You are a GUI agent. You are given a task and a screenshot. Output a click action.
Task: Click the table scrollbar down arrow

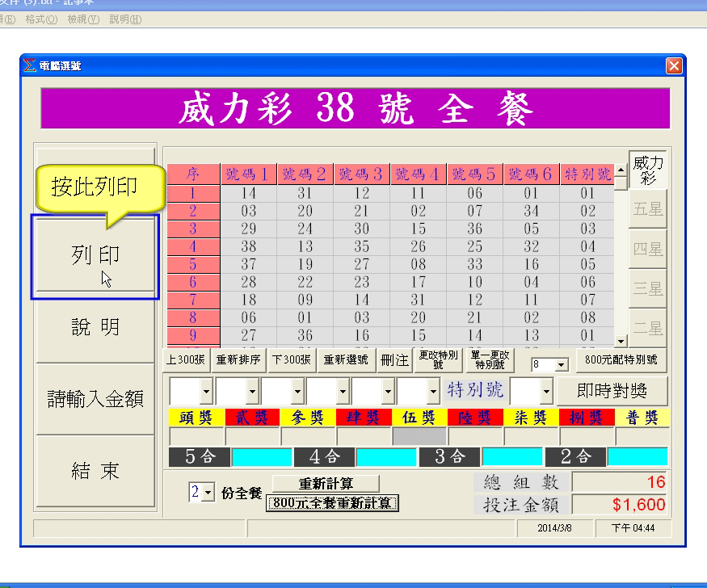coord(621,341)
